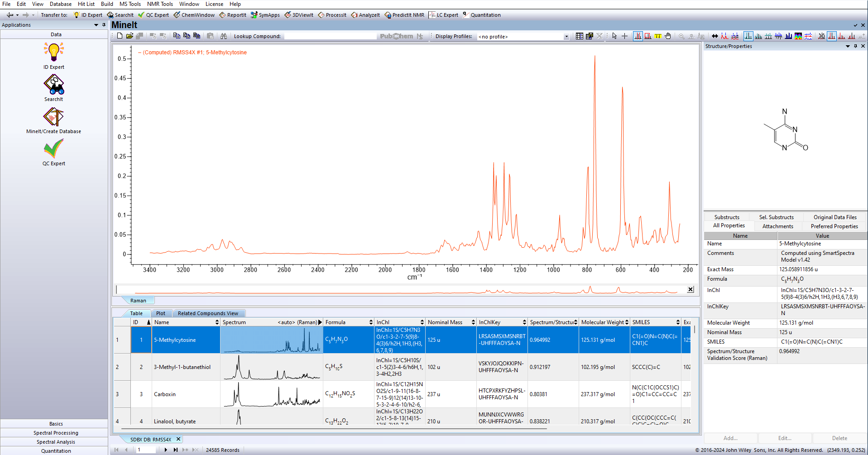The height and width of the screenshot is (455, 868).
Task: Open the Display Profiles dropdown
Action: point(566,37)
